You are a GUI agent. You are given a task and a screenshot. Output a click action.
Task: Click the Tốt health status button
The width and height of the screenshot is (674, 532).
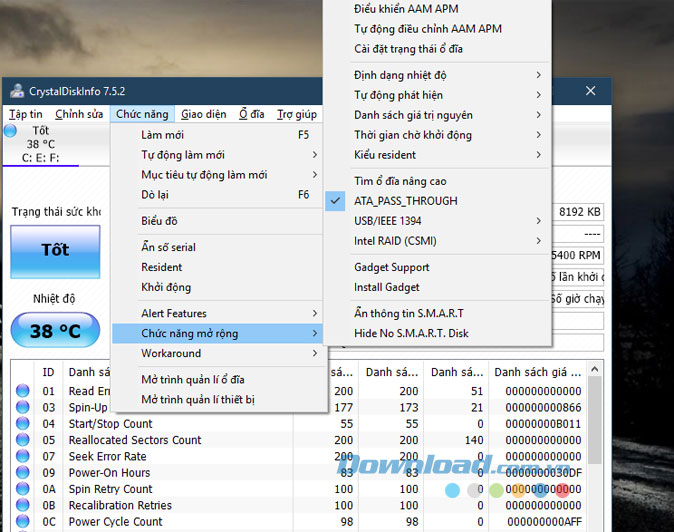click(x=55, y=251)
